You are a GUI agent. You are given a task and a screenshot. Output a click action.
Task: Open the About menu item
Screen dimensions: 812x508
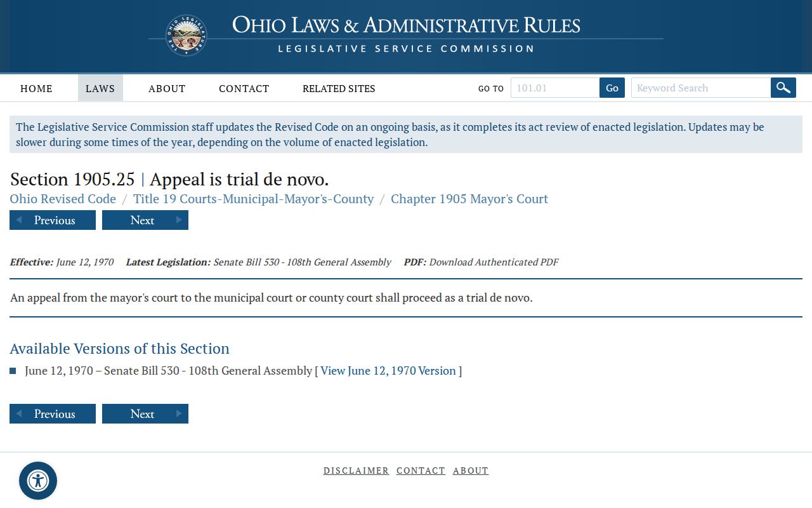tap(167, 88)
